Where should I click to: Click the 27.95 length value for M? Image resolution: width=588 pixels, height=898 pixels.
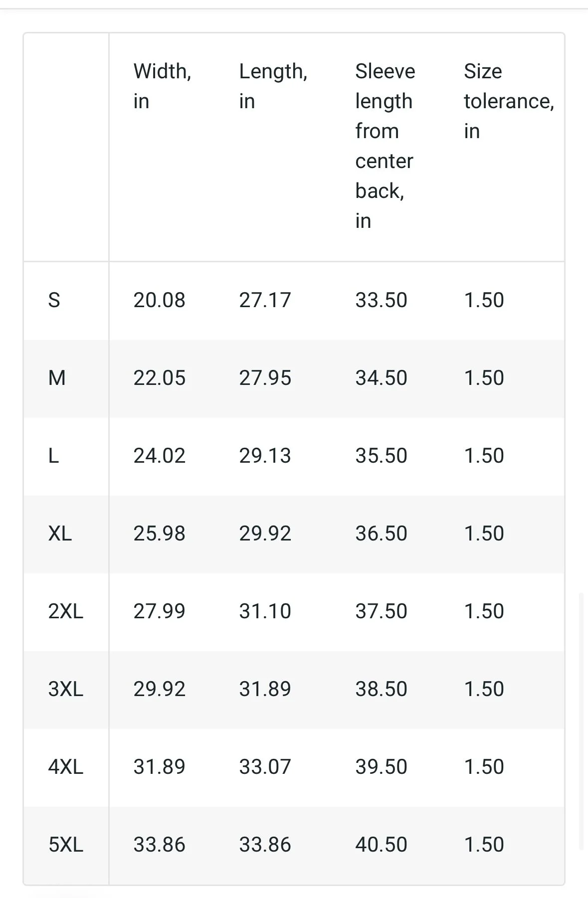coord(265,378)
